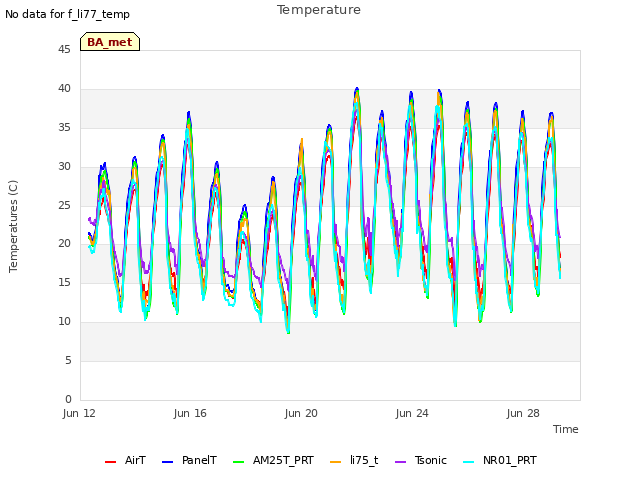The width and height of the screenshot is (640, 480).
Task: Click the red AirT color marker
Action: click(x=110, y=462)
